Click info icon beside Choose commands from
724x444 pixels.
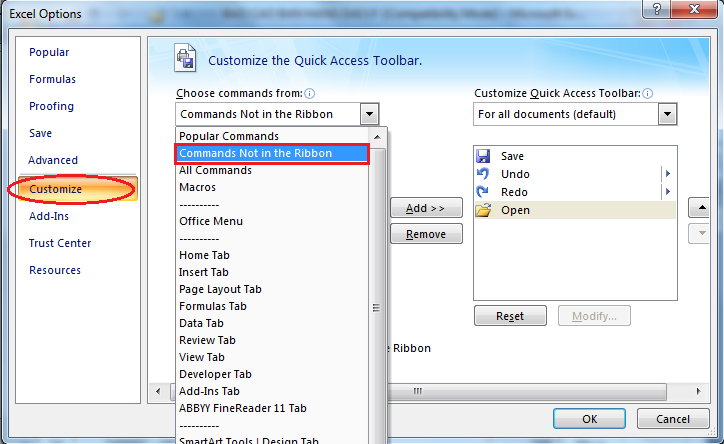pyautogui.click(x=309, y=94)
